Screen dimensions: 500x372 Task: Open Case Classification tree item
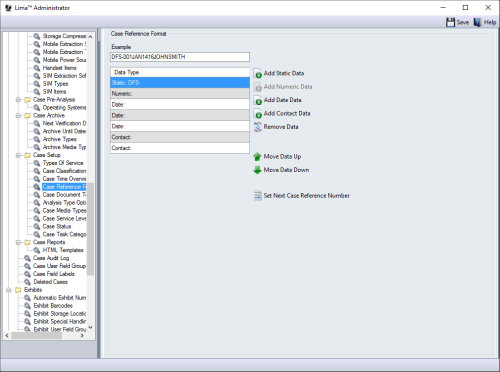point(64,171)
